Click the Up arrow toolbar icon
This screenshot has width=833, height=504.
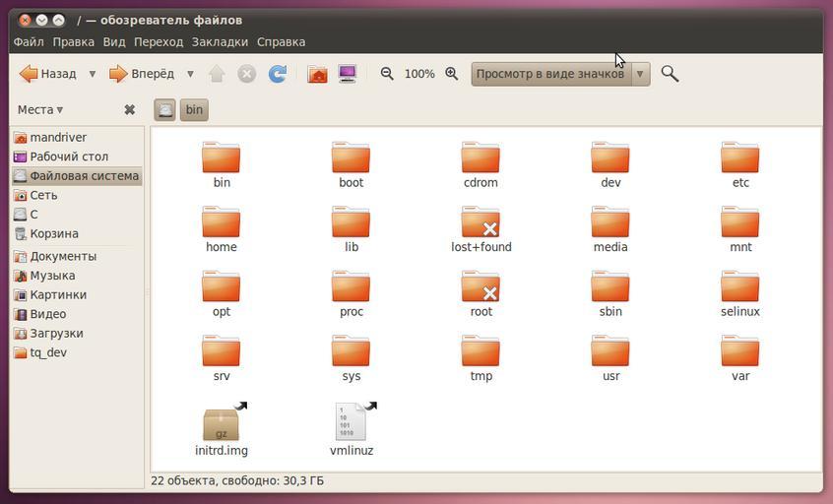[217, 74]
